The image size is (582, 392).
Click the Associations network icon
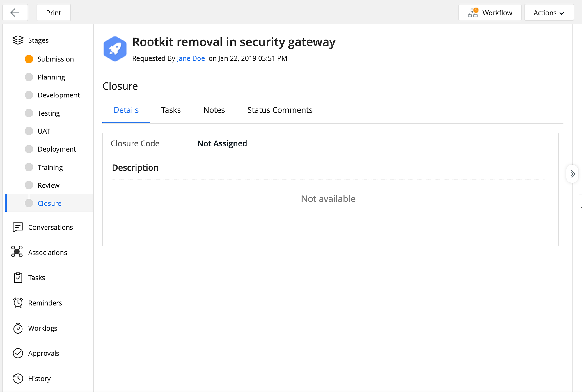(x=17, y=252)
